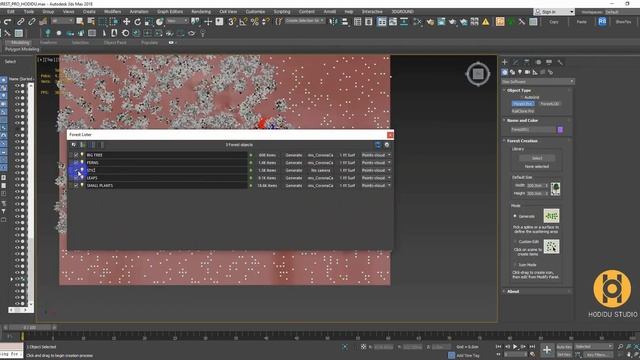Click the blue RS round icon
This screenshot has height=360, width=640.
coord(602,22)
